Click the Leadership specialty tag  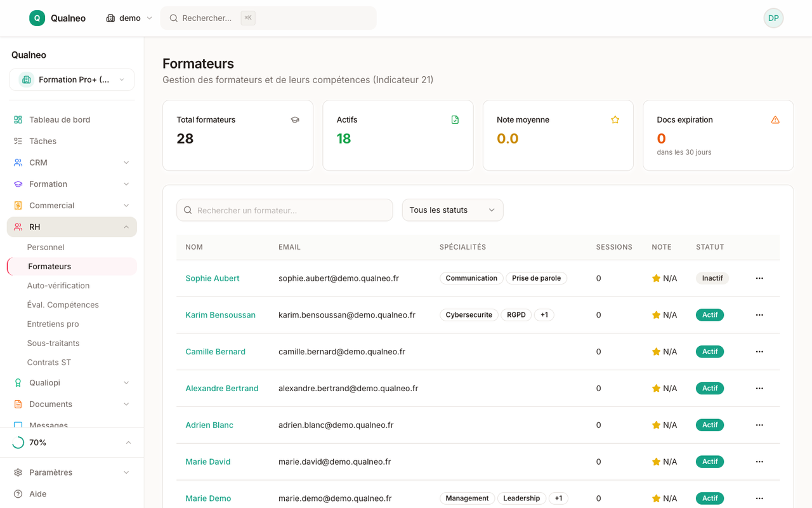point(521,498)
